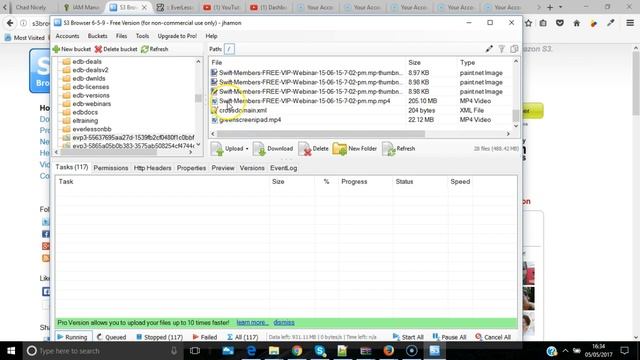Viewport: 640px width, 360px height.
Task: Select edb-dwnlds bucket
Action: (89, 78)
